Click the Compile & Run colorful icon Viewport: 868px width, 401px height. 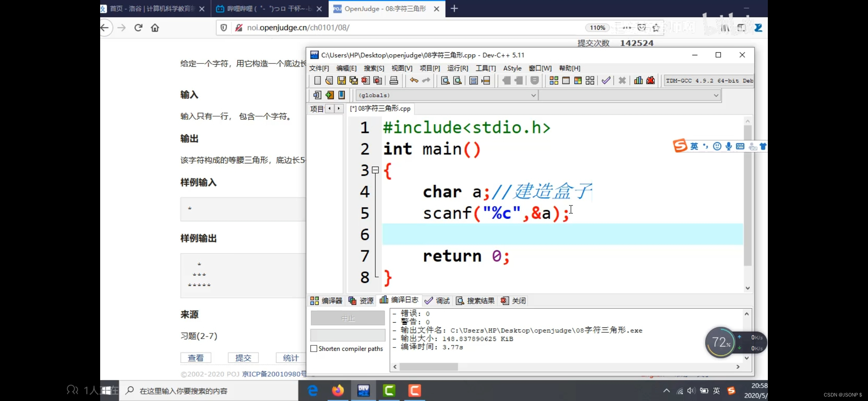(578, 81)
